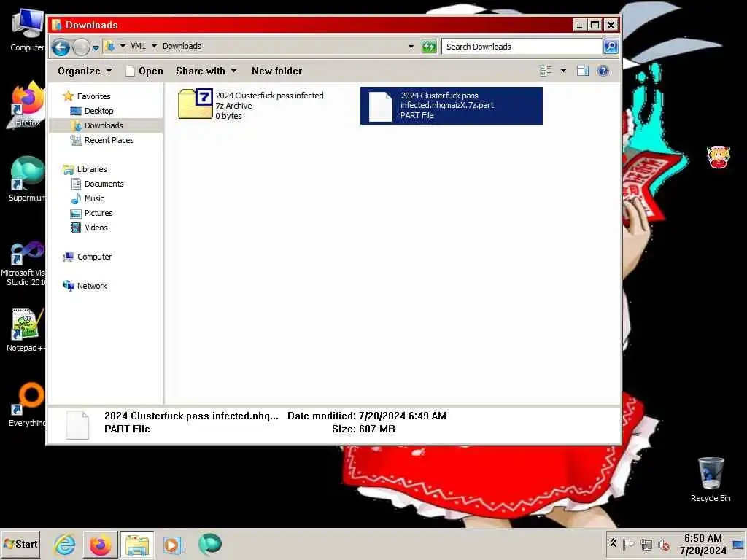Image resolution: width=747 pixels, height=560 pixels.
Task: Toggle the preview pane
Action: click(583, 71)
